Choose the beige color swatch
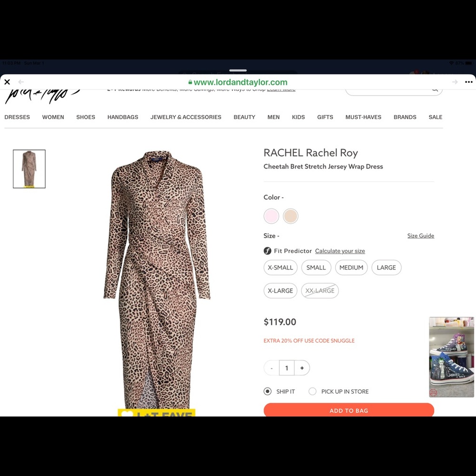 tap(290, 216)
